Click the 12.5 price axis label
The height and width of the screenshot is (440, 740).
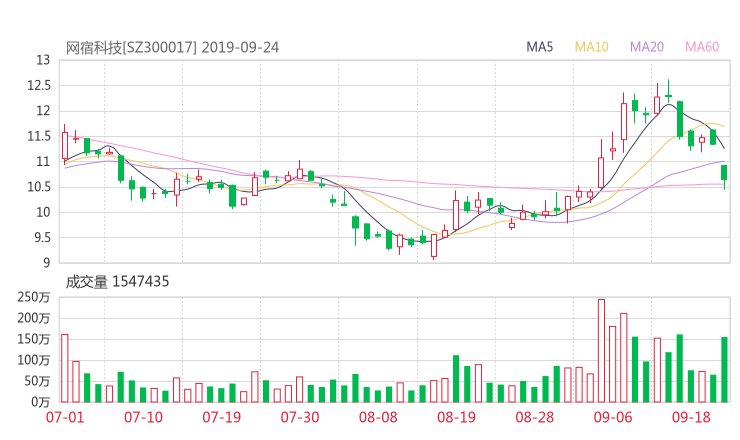click(x=39, y=85)
